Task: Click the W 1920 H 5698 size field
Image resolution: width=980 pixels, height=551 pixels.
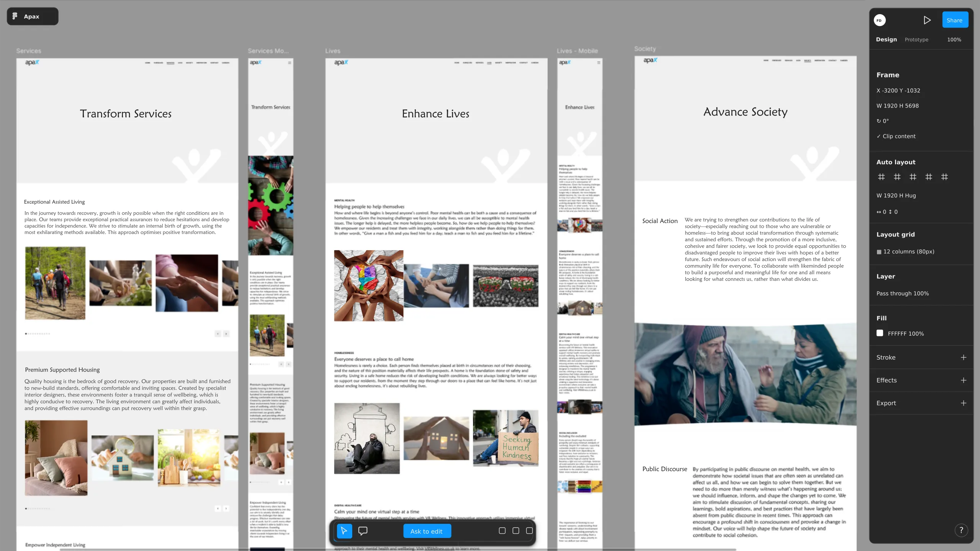Action: (897, 106)
